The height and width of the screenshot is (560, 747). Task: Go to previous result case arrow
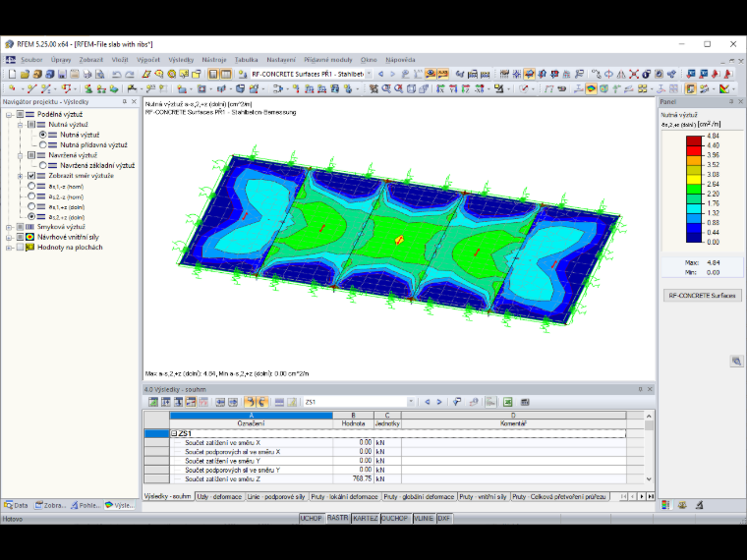380,74
